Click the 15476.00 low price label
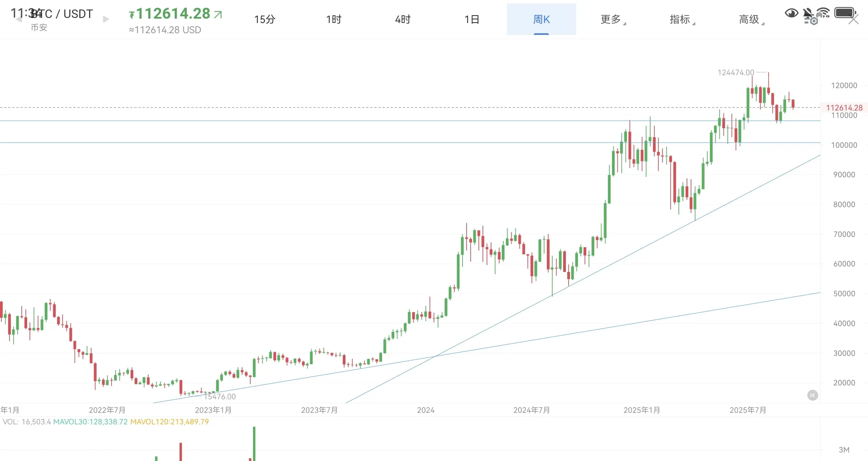This screenshot has width=868, height=461. (x=220, y=396)
